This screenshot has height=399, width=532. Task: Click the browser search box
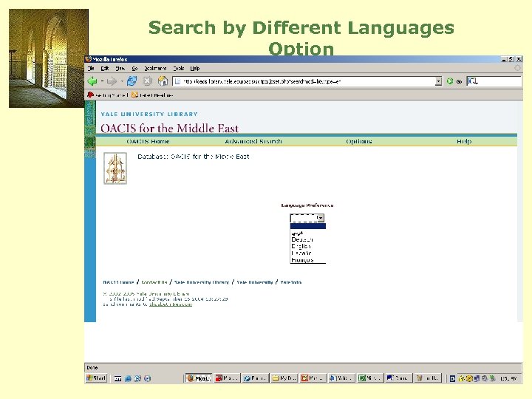494,81
